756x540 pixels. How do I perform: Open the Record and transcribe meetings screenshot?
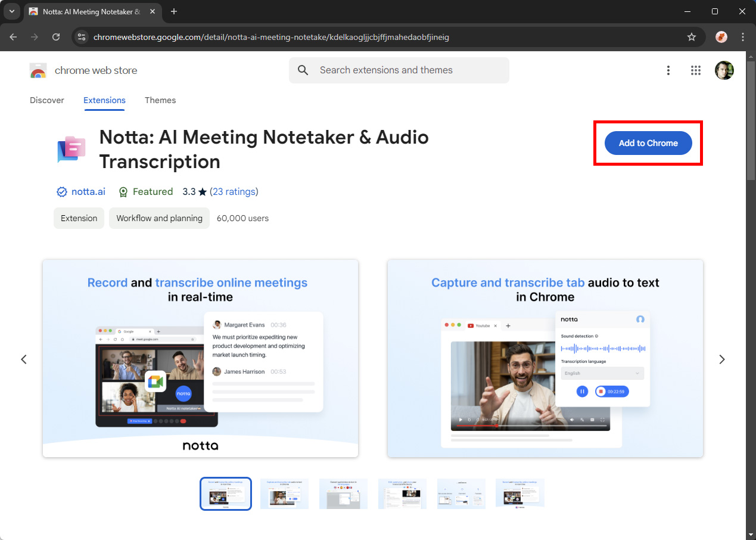click(x=200, y=358)
